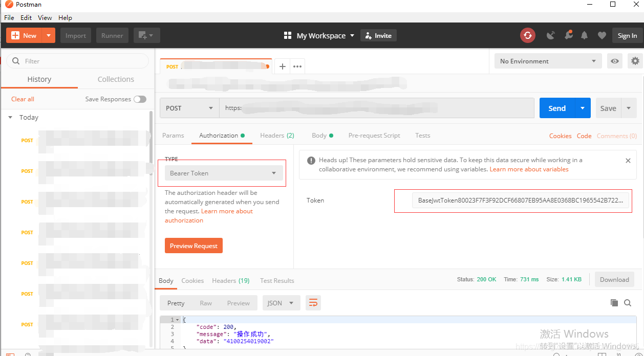Open the satellite capture requests icon

(x=551, y=35)
